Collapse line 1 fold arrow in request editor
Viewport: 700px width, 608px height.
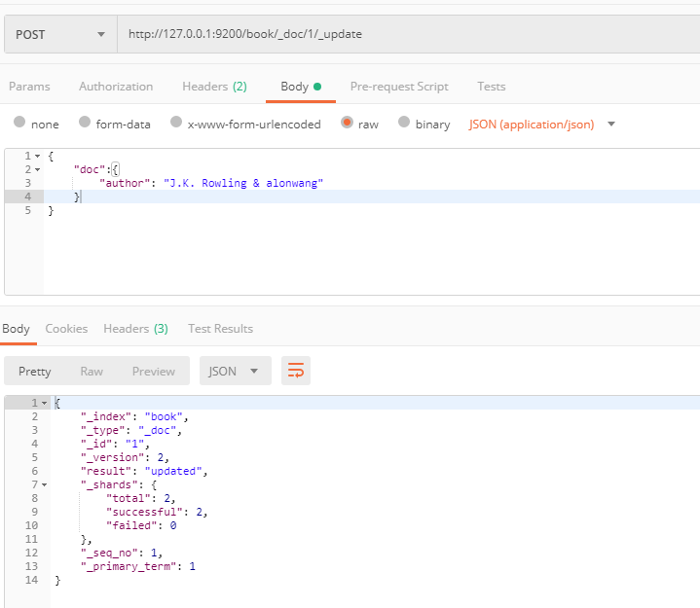coord(38,156)
